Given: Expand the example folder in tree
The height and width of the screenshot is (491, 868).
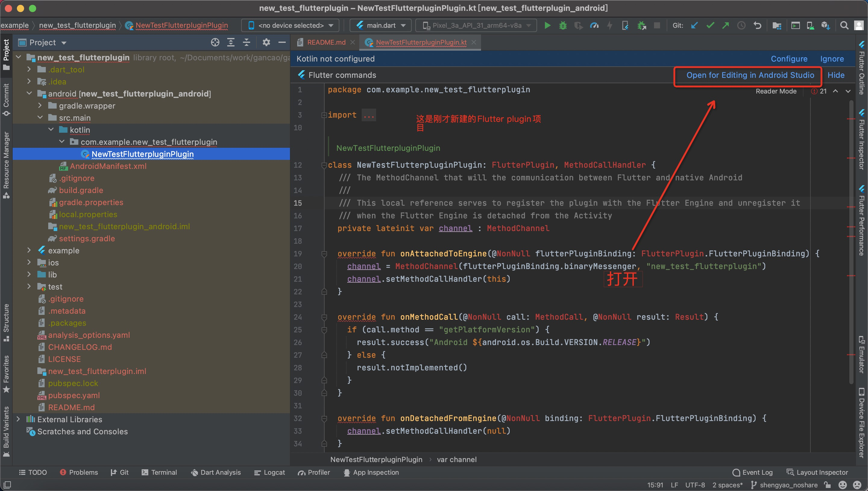Looking at the screenshot, I should point(29,251).
